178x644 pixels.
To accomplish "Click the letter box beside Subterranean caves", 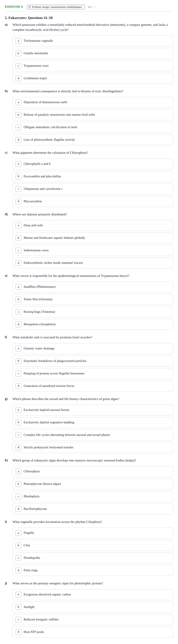I will (x=18, y=250).
